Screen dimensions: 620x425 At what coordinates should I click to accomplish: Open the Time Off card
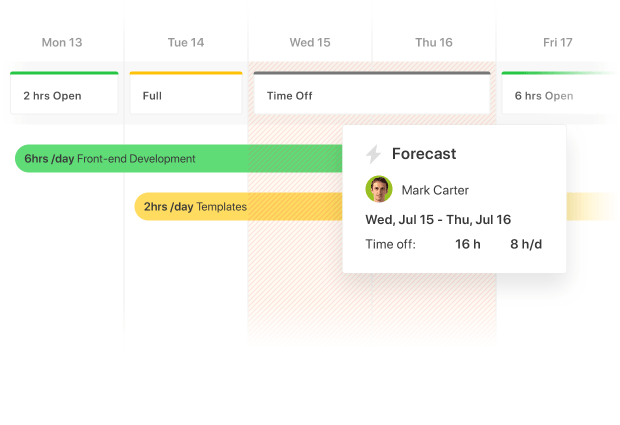[372, 93]
